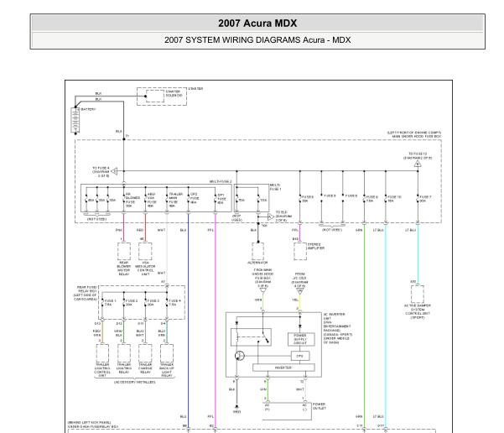
Task: Click the Trailer Charge Relay box
Action: (145, 353)
